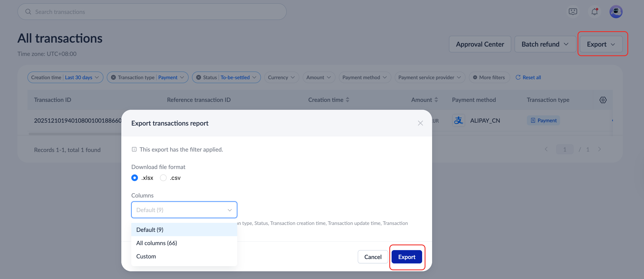
Task: Open the table column settings gear icon
Action: tap(603, 100)
